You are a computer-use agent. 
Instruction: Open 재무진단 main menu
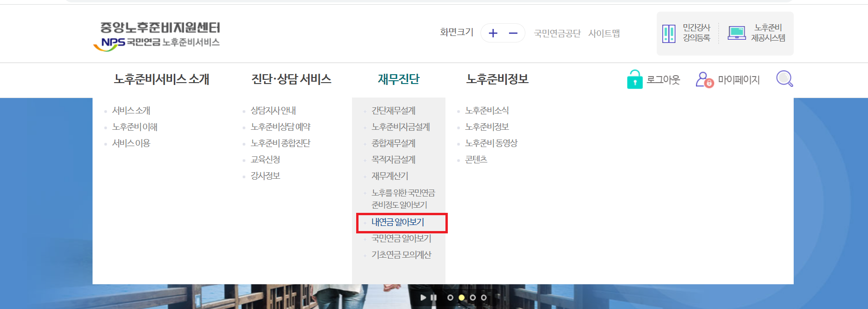click(399, 79)
